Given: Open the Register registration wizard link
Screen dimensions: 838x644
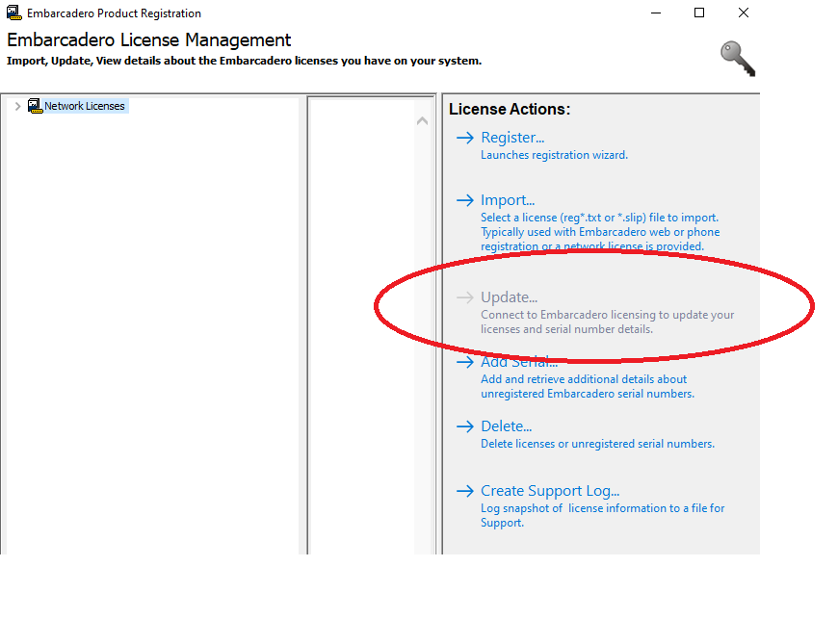Looking at the screenshot, I should [512, 138].
